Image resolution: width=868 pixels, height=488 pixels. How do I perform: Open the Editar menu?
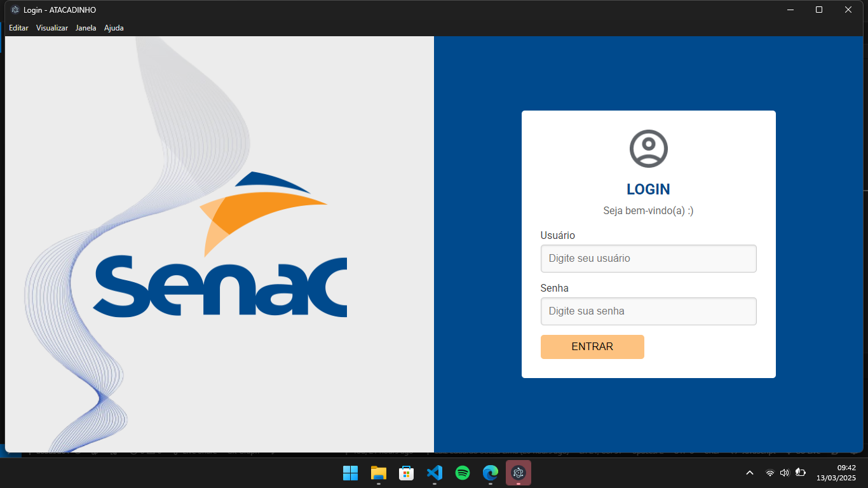[18, 27]
